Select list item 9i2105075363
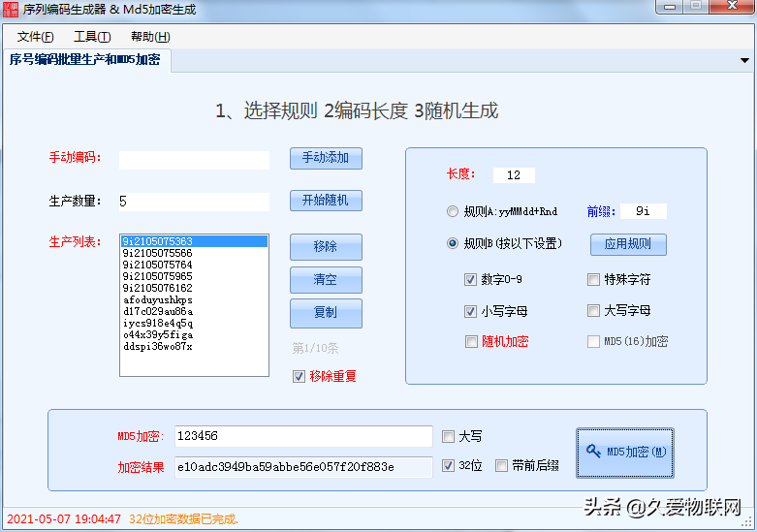This screenshot has width=757, height=532. [194, 241]
